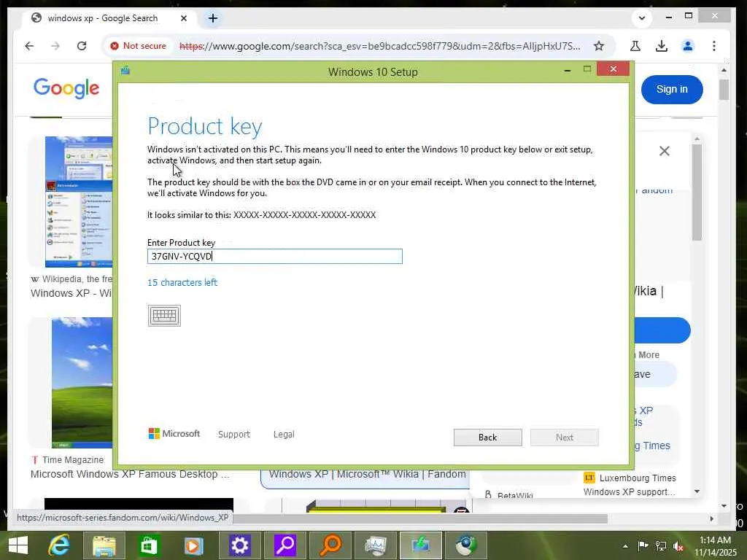The height and width of the screenshot is (560, 747).
Task: Open the browser downloads icon
Action: coord(661,46)
